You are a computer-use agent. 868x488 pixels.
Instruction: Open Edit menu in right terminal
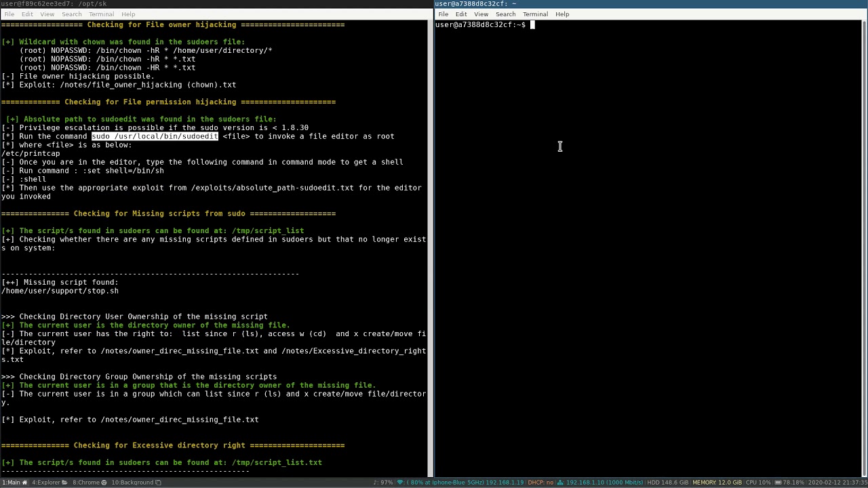461,14
